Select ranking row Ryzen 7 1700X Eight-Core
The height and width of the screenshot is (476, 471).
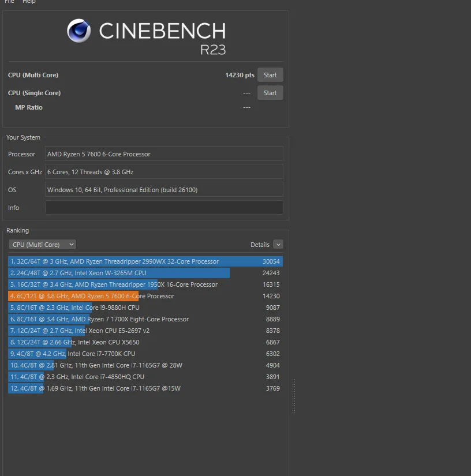(145, 319)
